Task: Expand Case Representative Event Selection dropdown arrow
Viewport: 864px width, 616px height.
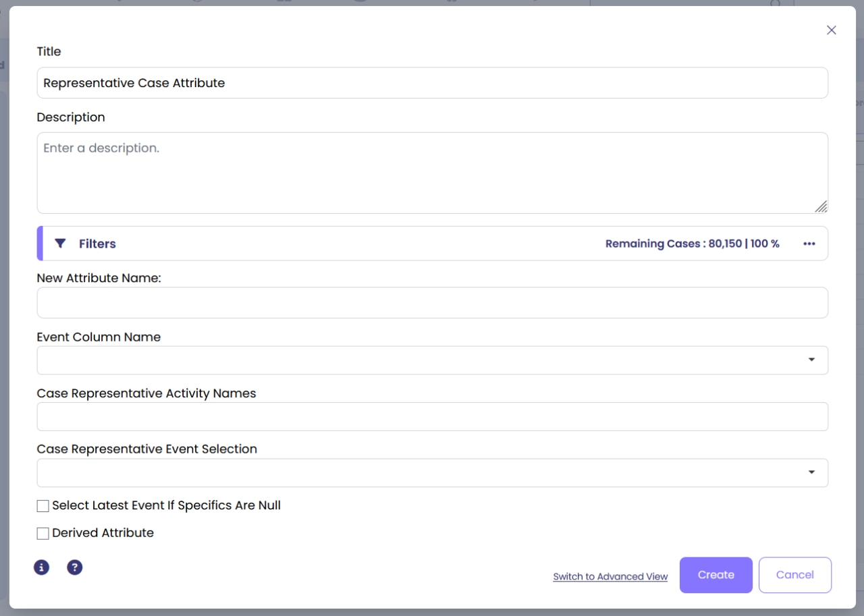Action: click(811, 472)
